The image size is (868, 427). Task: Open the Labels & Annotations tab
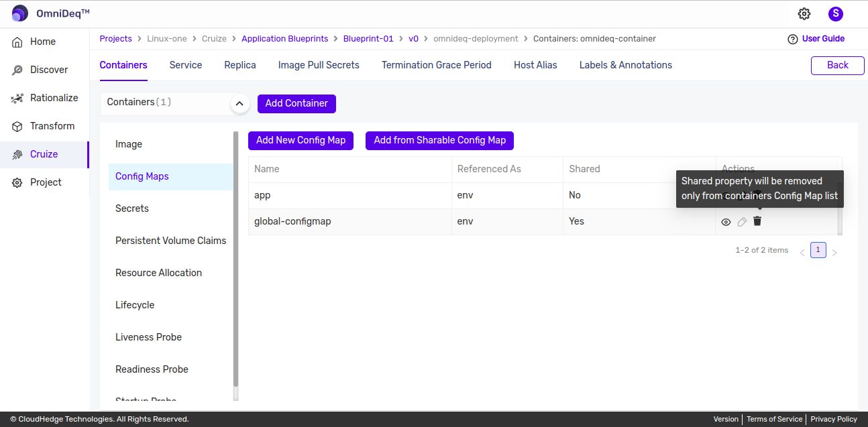point(626,65)
